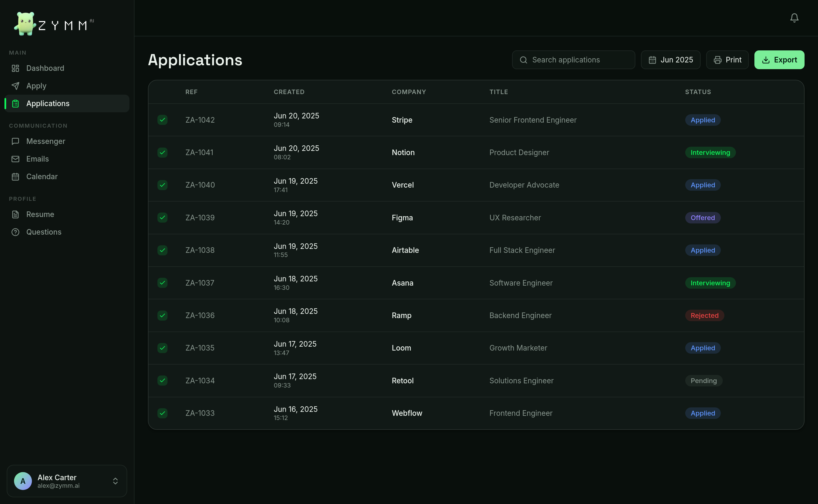Uncheck the ZA-1042 Stripe row checkbox
Viewport: 818px width, 504px height.
click(162, 120)
